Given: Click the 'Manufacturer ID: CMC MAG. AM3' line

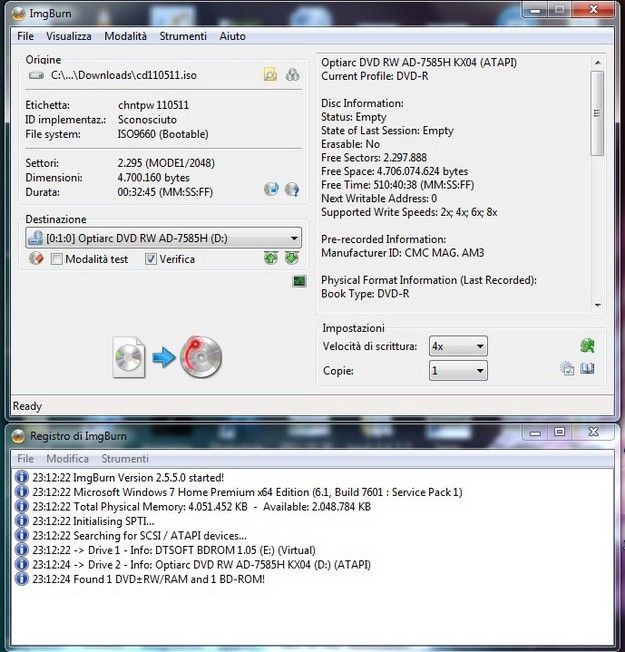Looking at the screenshot, I should point(402,253).
